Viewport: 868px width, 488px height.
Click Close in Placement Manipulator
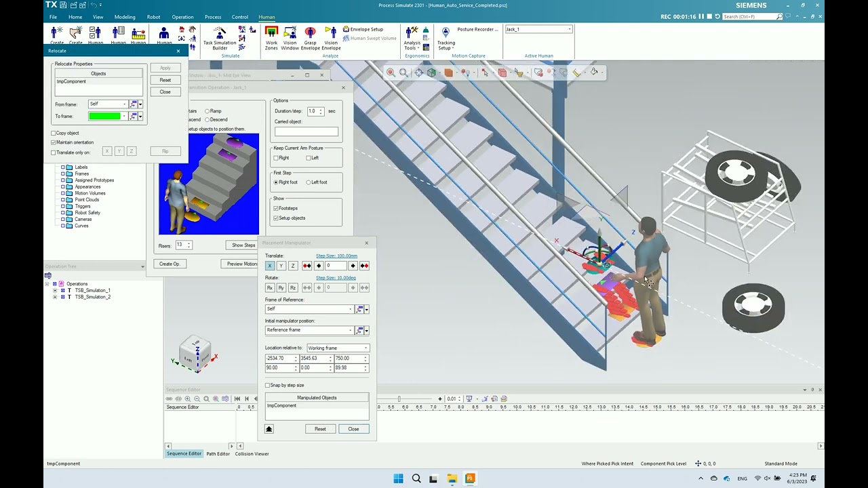click(x=353, y=429)
